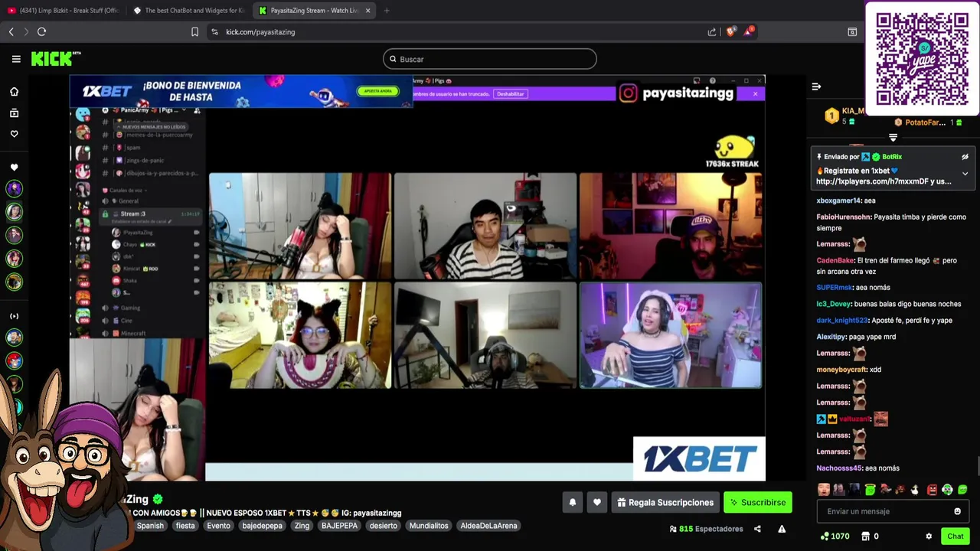This screenshot has width=980, height=551.
Task: Click the Buscar search field
Action: point(490,59)
